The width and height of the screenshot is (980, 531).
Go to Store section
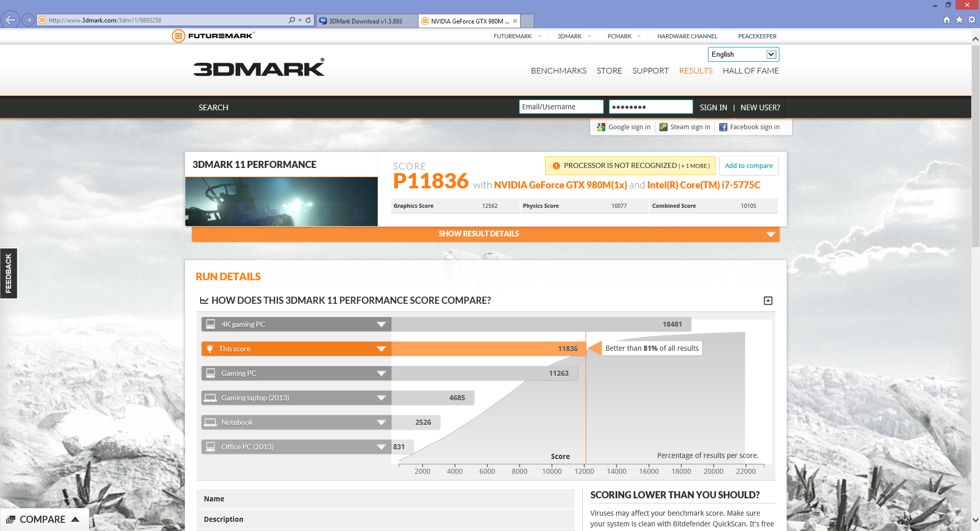point(609,71)
